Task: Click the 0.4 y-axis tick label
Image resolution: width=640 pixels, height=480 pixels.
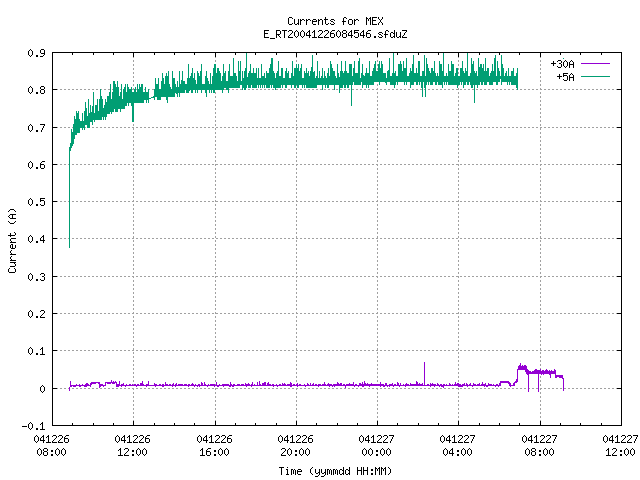Action: (36, 239)
